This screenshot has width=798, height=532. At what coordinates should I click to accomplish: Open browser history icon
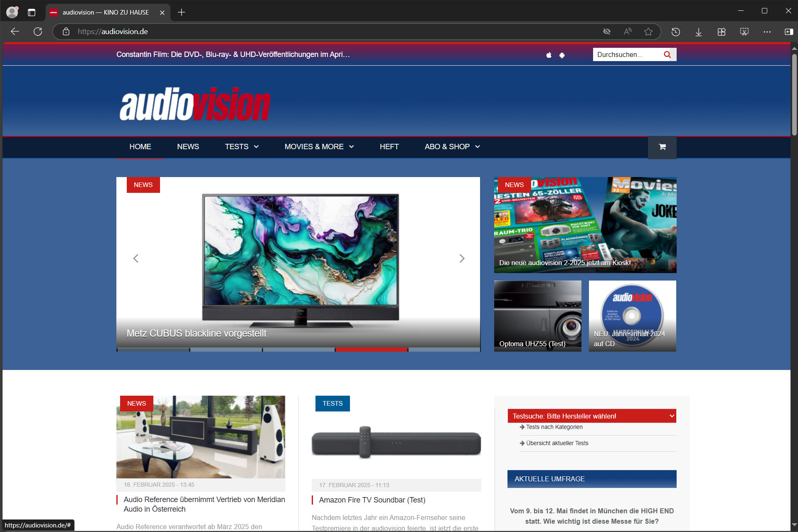675,32
